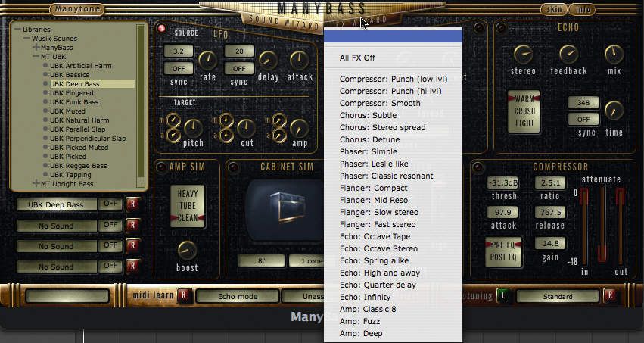Click the LFO cut target knob
This screenshot has width=644, height=343.
coord(247,128)
